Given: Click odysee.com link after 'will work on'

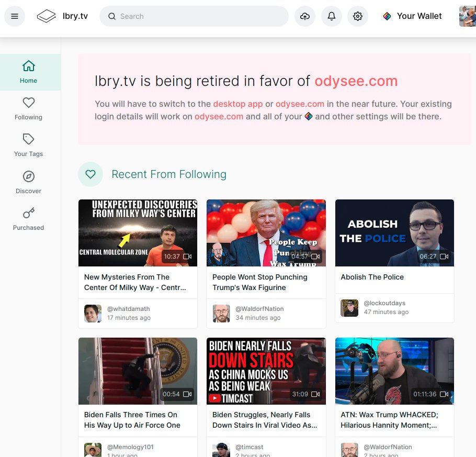Looking at the screenshot, I should pyautogui.click(x=219, y=117).
